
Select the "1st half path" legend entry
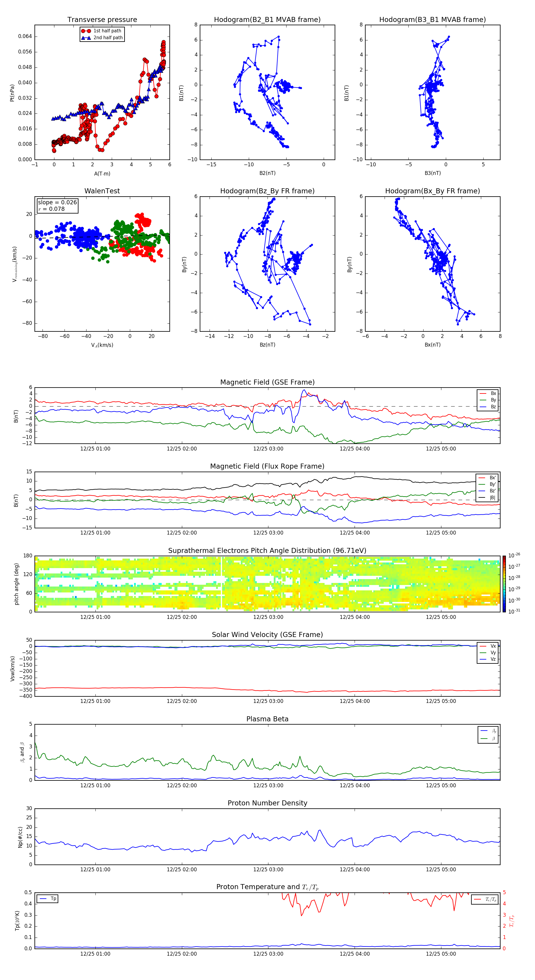[102, 31]
